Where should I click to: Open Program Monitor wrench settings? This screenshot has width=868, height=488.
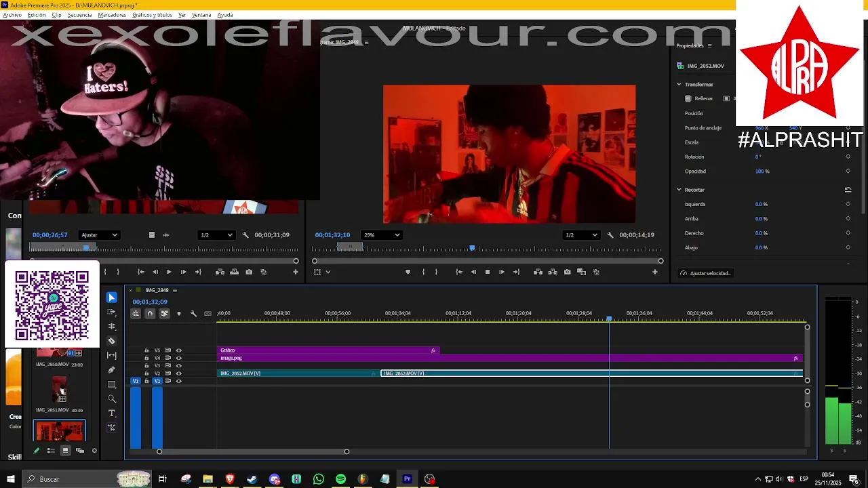pyautogui.click(x=610, y=235)
